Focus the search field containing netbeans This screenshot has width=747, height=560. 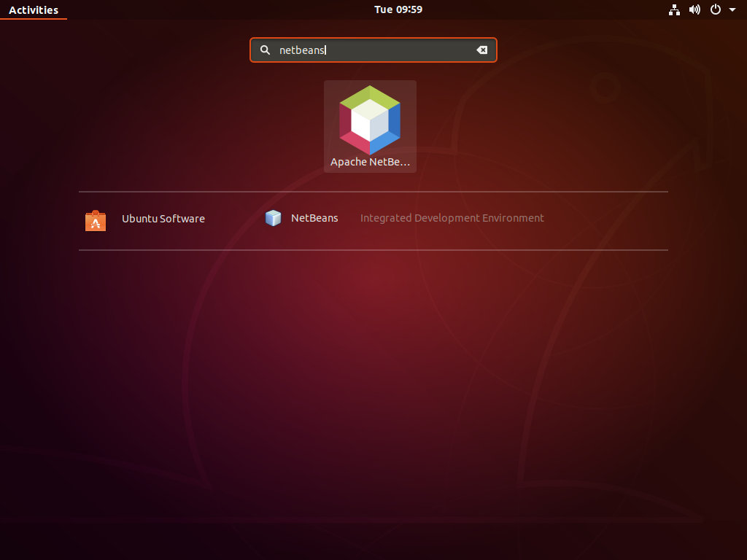pyautogui.click(x=373, y=50)
